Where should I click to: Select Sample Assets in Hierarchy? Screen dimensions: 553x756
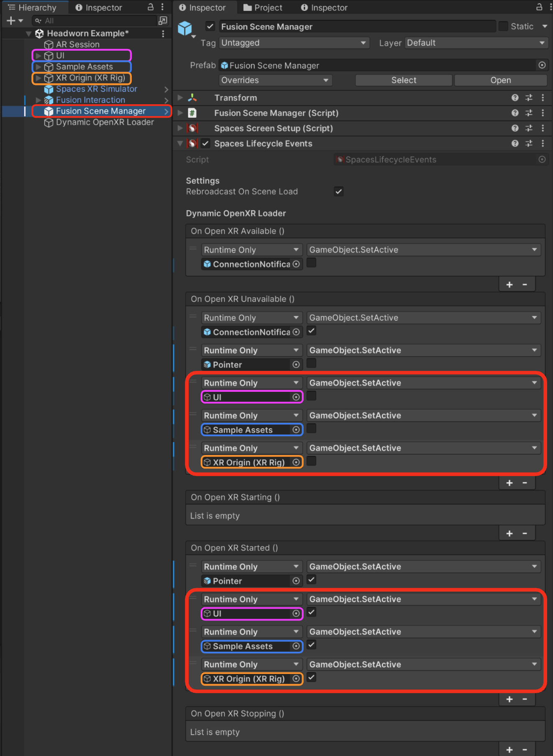pos(84,67)
